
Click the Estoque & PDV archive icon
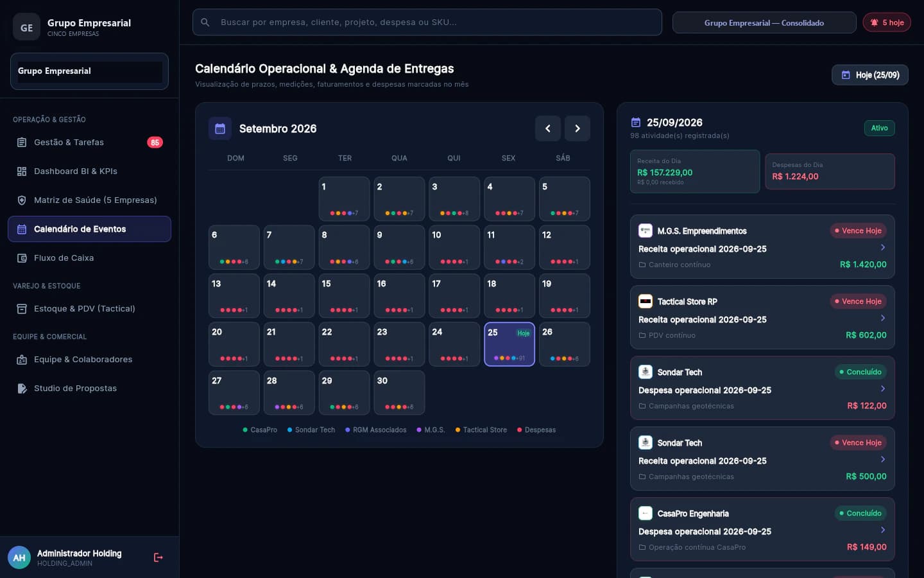pyautogui.click(x=22, y=309)
